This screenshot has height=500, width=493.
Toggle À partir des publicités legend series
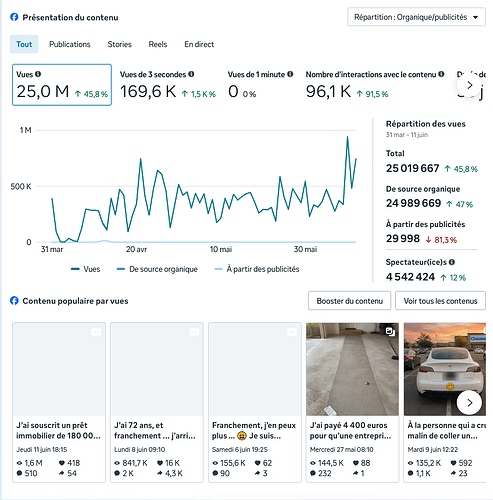point(257,269)
